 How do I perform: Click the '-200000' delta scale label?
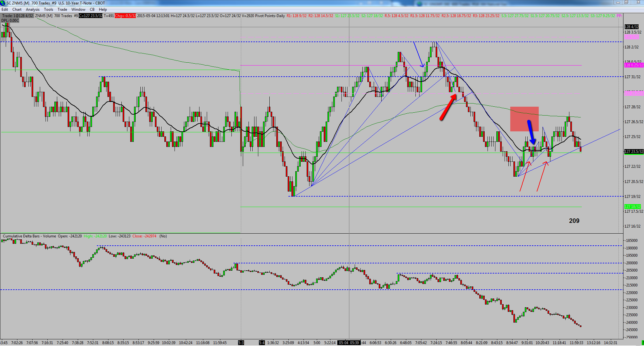(x=631, y=263)
